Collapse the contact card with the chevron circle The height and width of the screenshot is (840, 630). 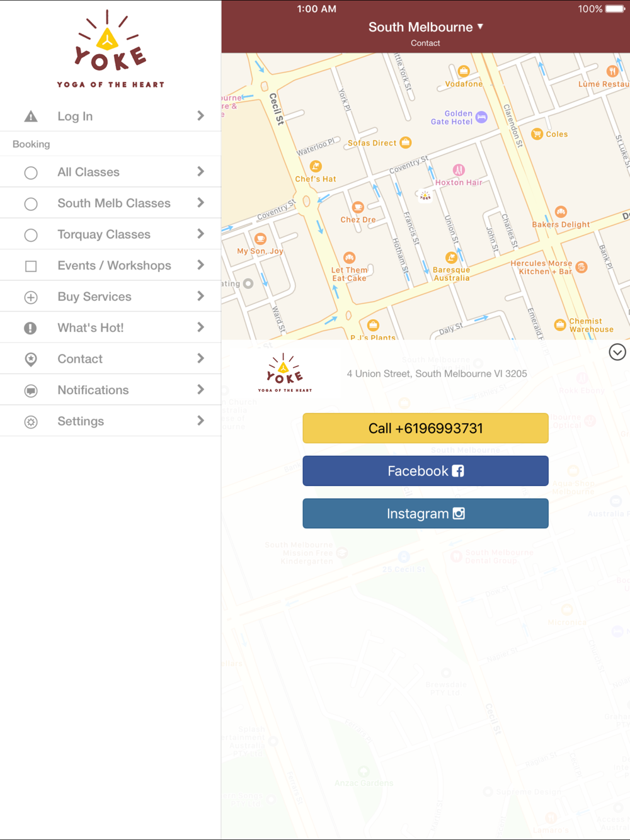(617, 352)
